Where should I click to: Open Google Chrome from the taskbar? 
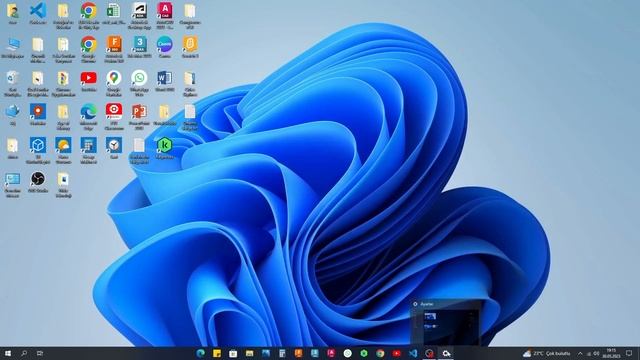pos(380,353)
